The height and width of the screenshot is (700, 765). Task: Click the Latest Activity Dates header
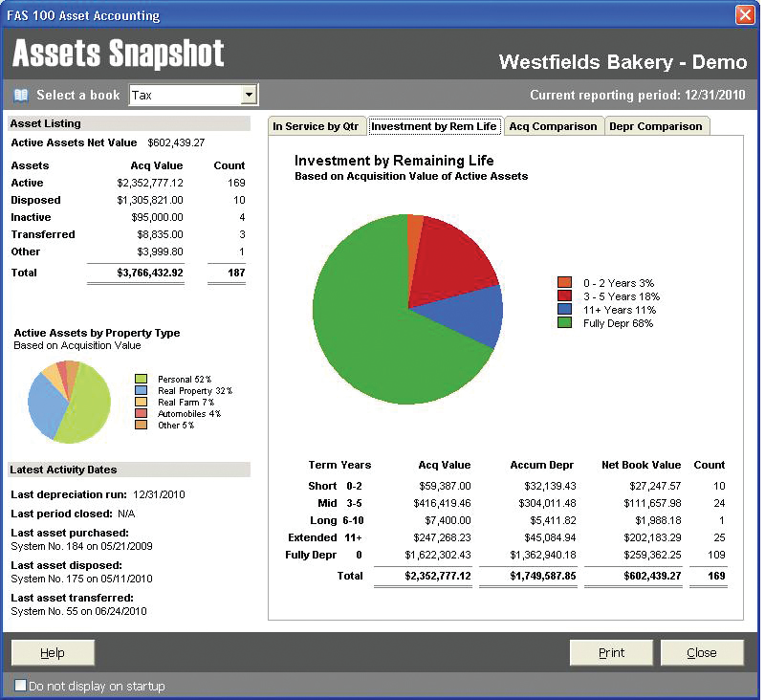pos(129,470)
